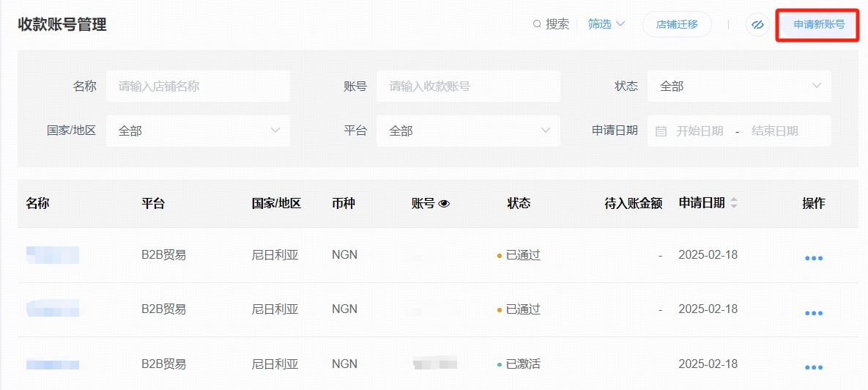The width and height of the screenshot is (868, 390).
Task: Sort by 申请日期 column arrows
Action: point(734,203)
